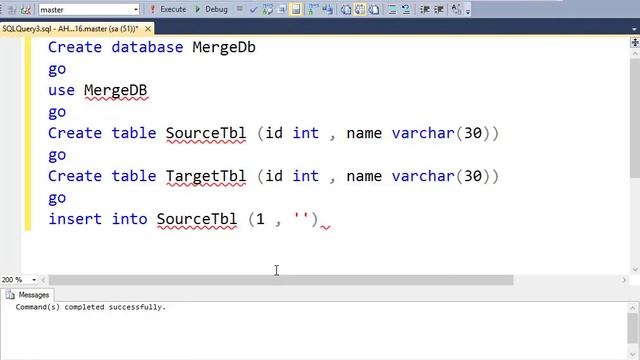This screenshot has height=360, width=640.
Task: Click the 'insert' keyword
Action: [x=75, y=219]
